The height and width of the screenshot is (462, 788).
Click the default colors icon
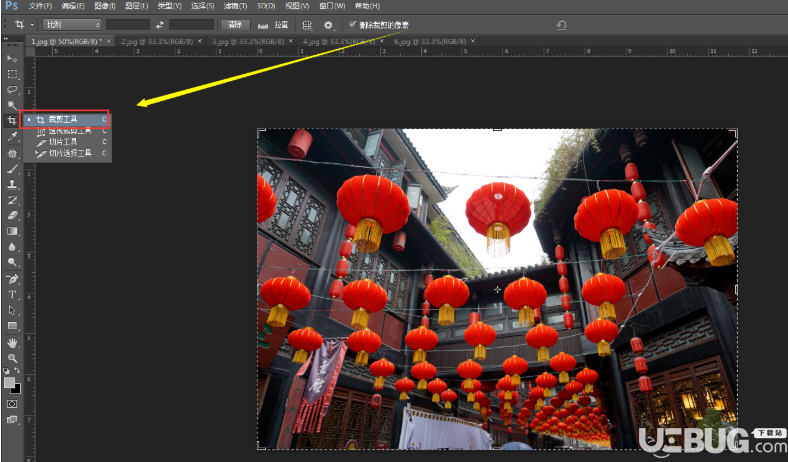point(7,371)
